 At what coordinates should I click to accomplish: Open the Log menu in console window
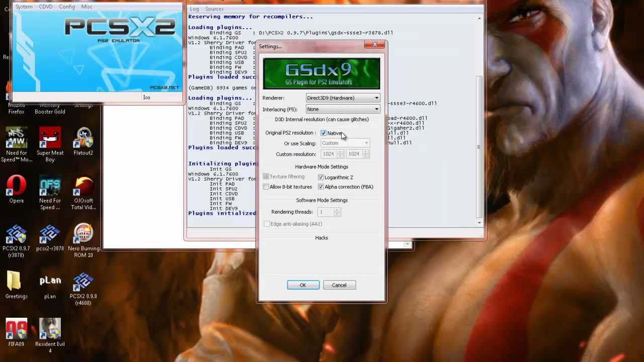[194, 9]
